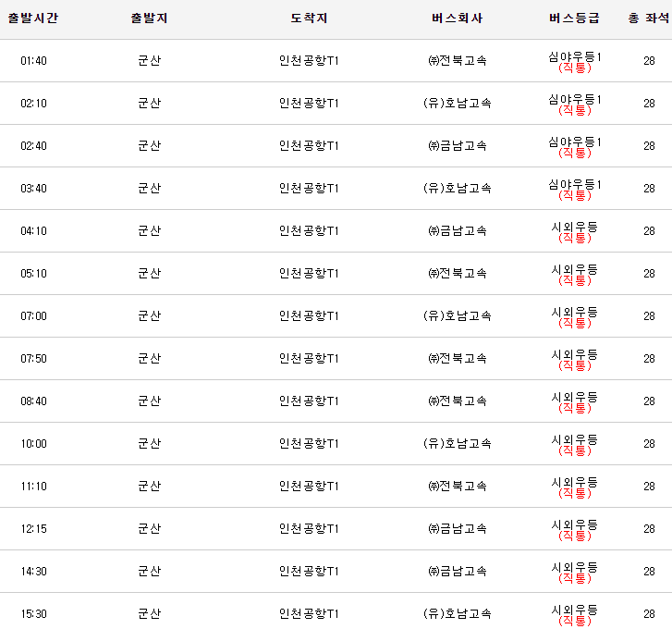Click the 출발지 column header
The image size is (672, 629).
click(149, 18)
